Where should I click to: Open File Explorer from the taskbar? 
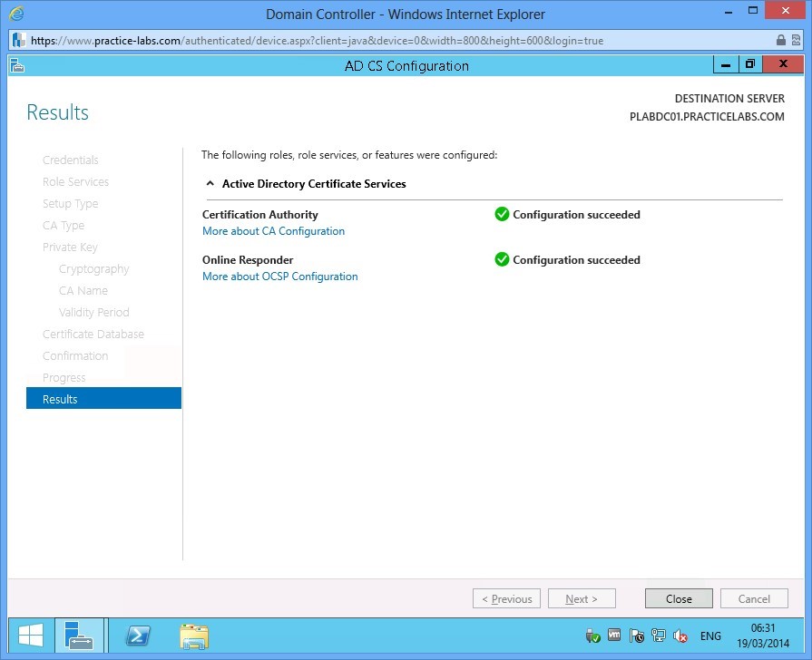click(193, 636)
